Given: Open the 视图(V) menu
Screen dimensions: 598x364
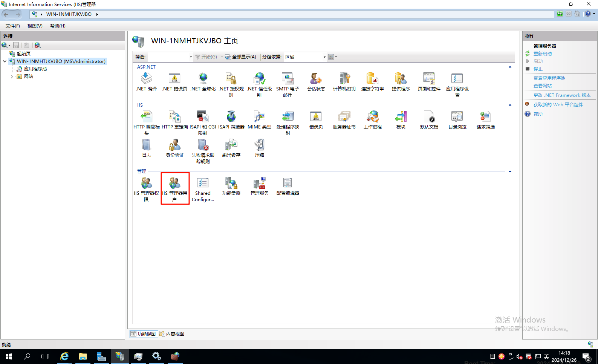Looking at the screenshot, I should click(x=35, y=26).
